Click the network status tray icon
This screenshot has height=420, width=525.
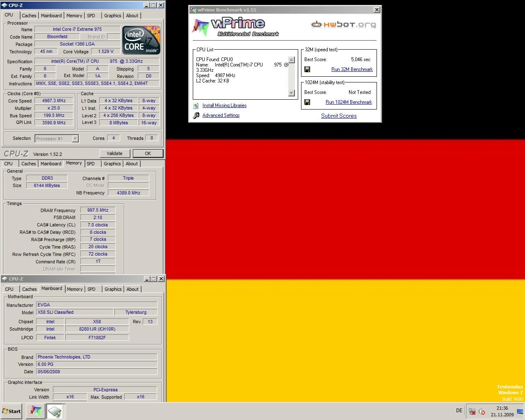(472, 411)
